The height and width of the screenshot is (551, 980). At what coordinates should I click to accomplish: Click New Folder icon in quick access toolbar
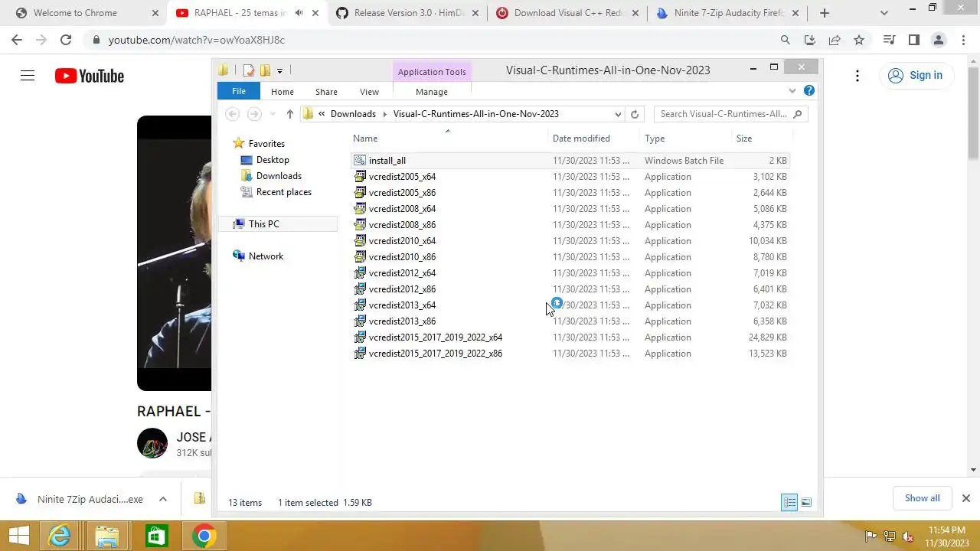pos(265,70)
